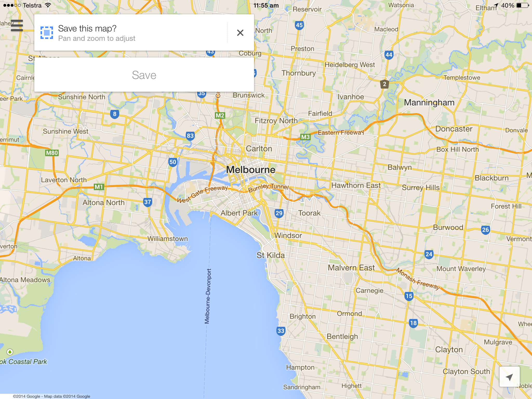
Task: Click the battery status icon
Action: click(x=523, y=5)
